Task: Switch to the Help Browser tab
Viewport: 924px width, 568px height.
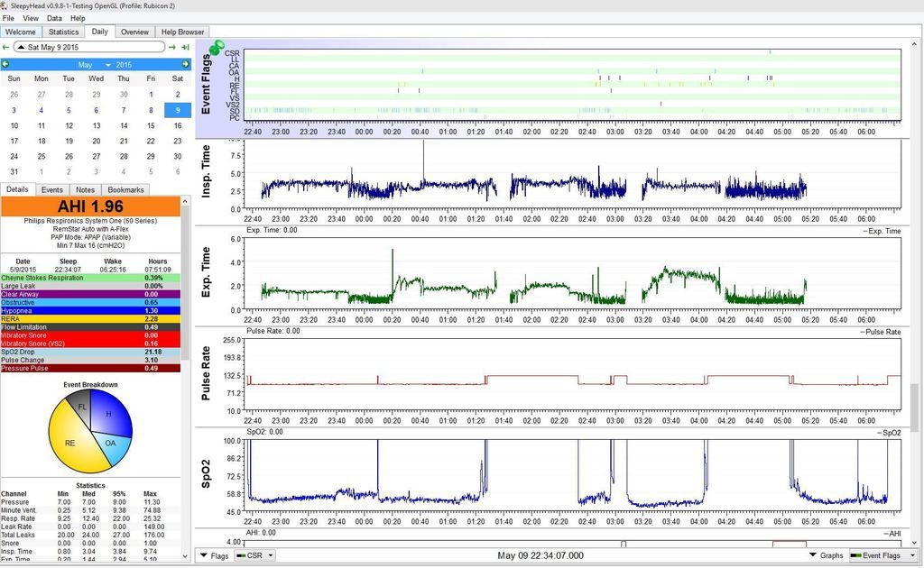Action: [x=182, y=32]
